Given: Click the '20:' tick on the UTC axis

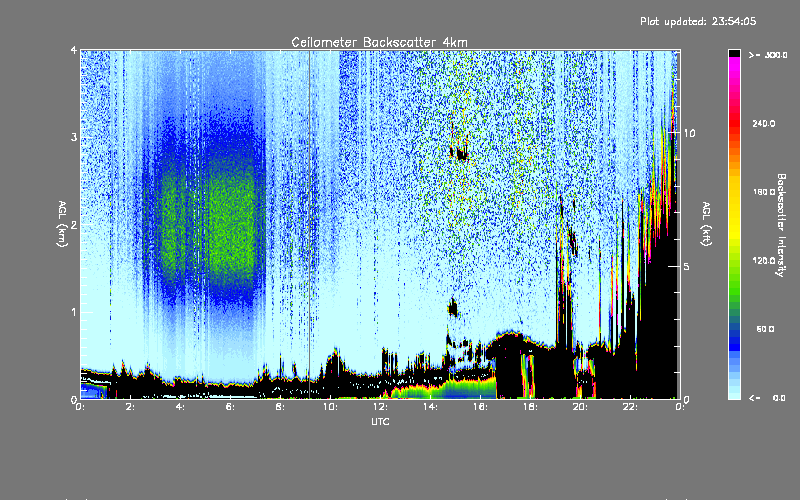Looking at the screenshot, I should point(580,407).
